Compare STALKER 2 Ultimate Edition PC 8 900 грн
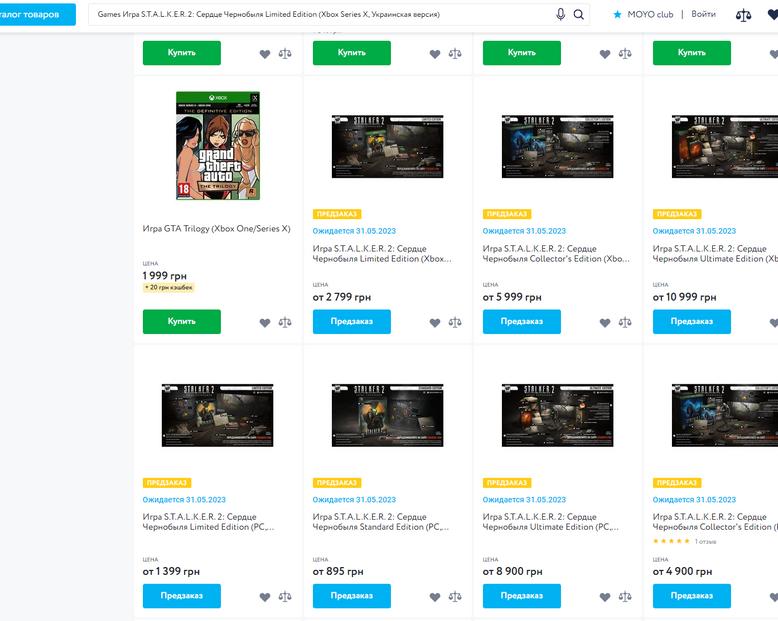Viewport: 778px width, 621px height. tap(625, 597)
